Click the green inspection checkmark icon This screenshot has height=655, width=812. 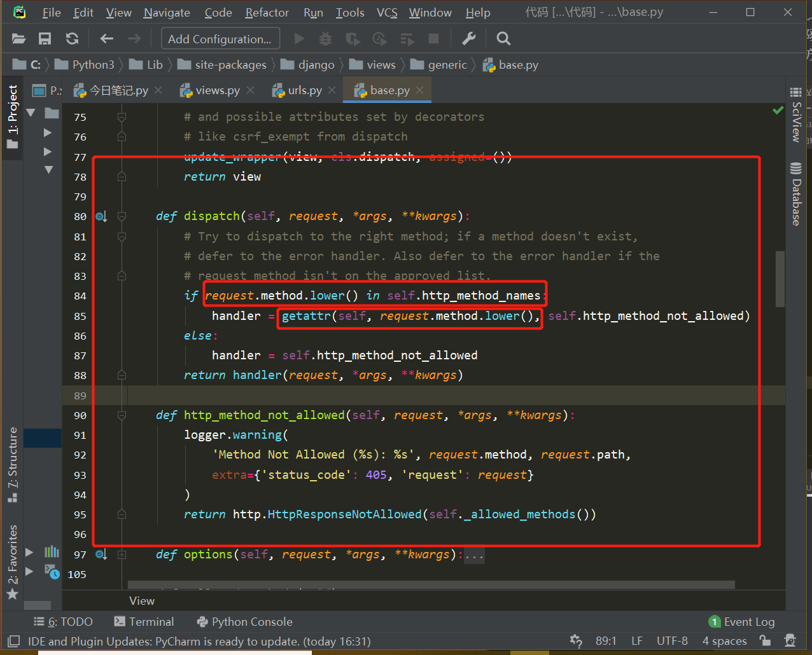click(x=778, y=111)
